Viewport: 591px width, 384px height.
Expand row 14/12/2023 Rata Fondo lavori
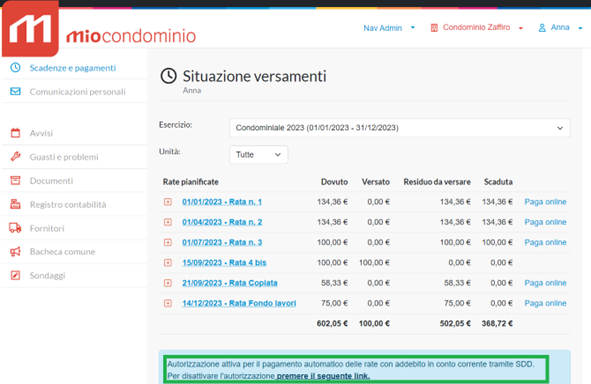point(168,303)
